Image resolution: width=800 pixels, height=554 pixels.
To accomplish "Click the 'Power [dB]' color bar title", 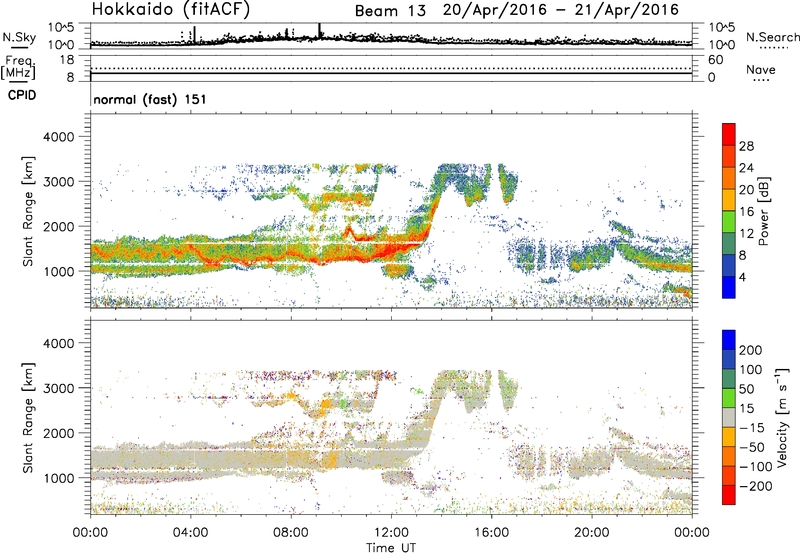I will pyautogui.click(x=763, y=211).
